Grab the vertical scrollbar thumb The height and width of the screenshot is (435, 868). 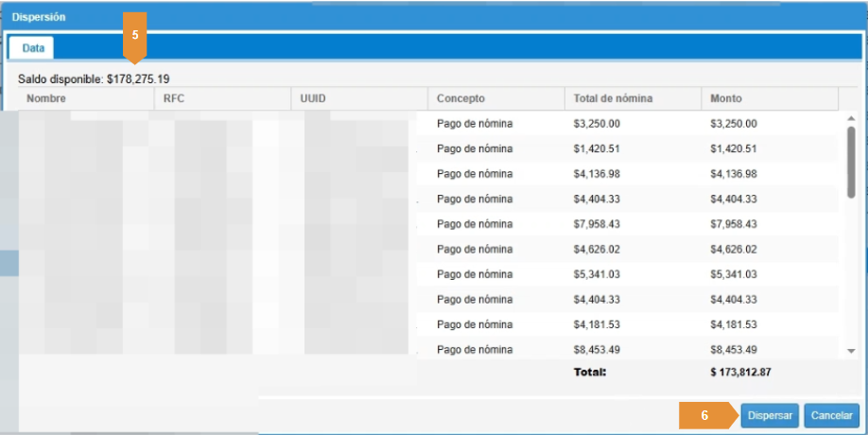[850, 162]
